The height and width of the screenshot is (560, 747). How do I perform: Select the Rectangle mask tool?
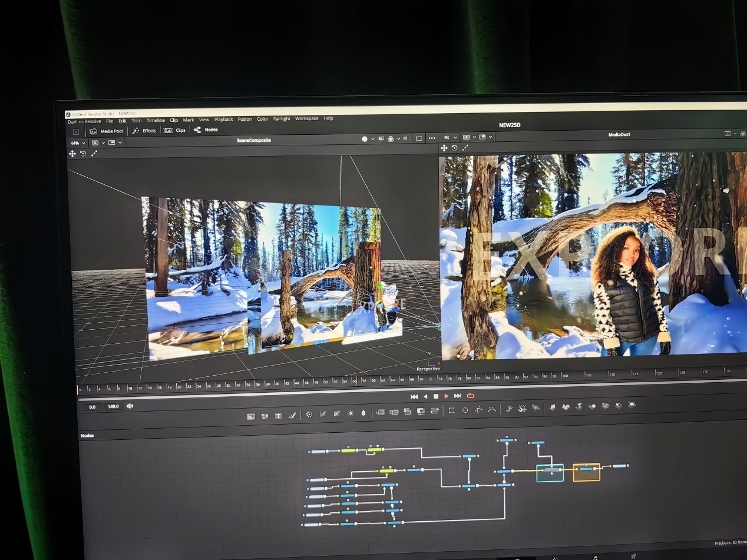451,410
